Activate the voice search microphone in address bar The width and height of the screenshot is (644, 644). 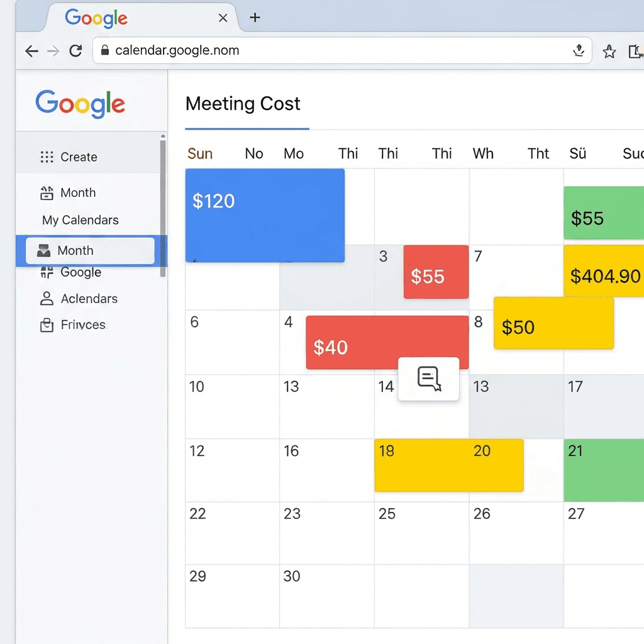[x=579, y=51]
